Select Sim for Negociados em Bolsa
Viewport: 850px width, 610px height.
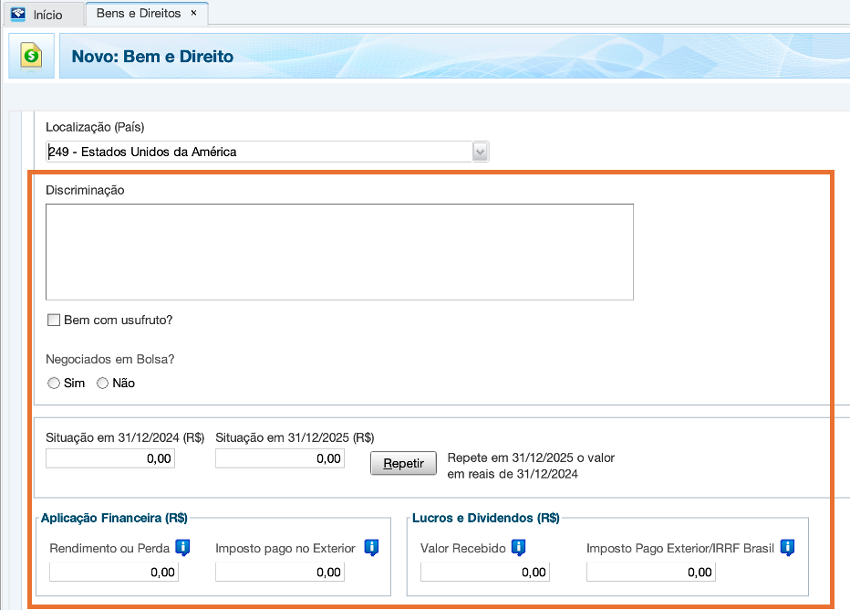[54, 383]
